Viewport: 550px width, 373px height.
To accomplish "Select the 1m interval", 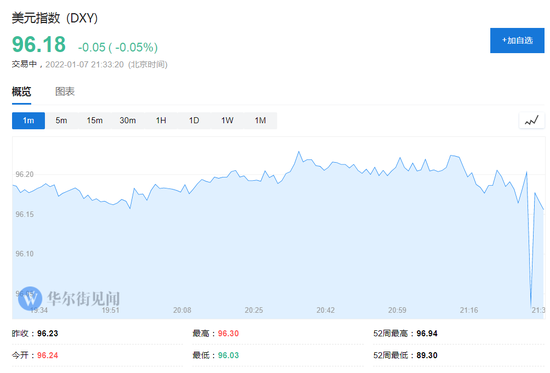I will point(28,121).
